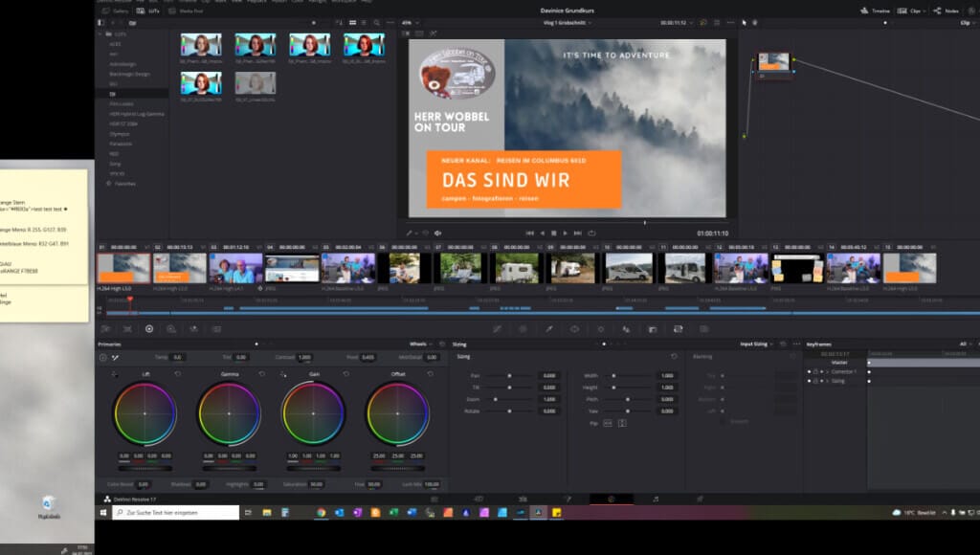Toggle the Nodes panel
980x555 pixels.
coord(947,11)
